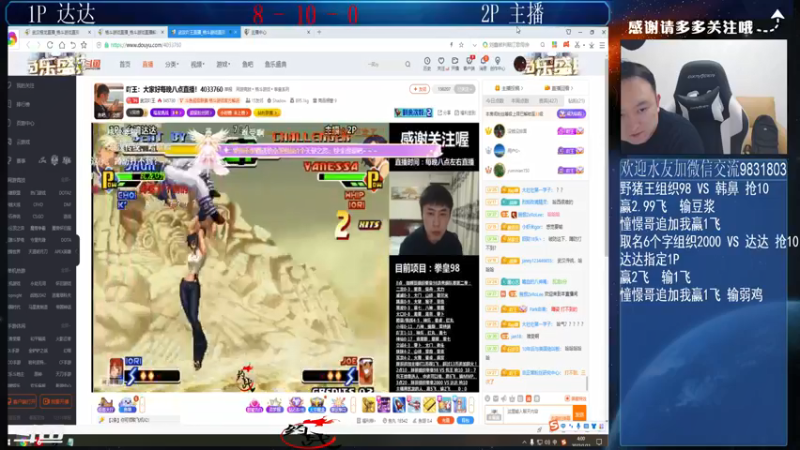Click the Douyu site search magnifier

click(408, 64)
